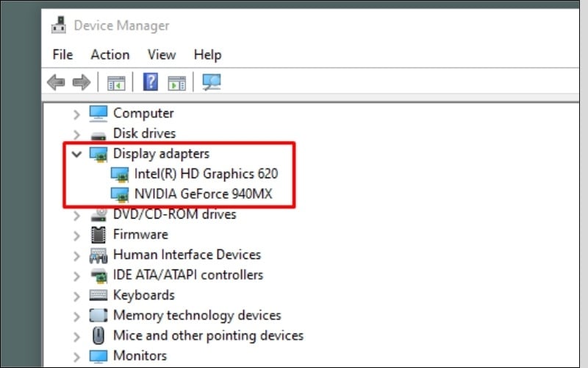
Task: Click the Memory technology devices icon
Action: (x=98, y=315)
